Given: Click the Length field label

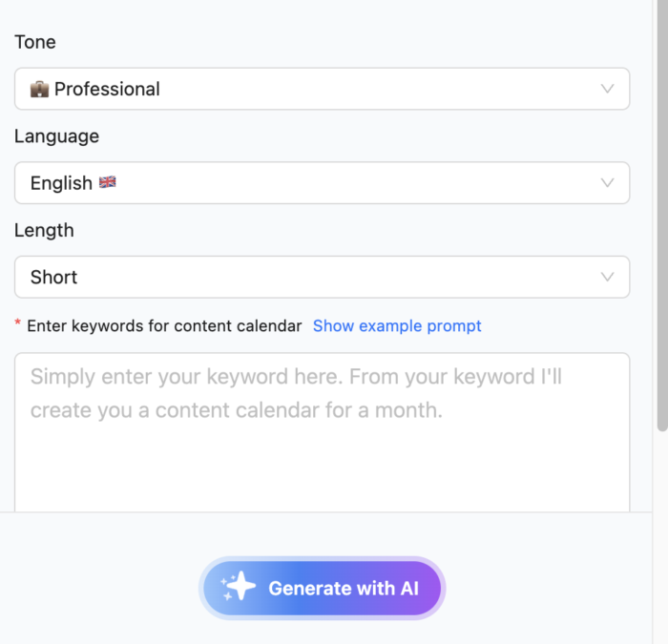Looking at the screenshot, I should point(44,231).
